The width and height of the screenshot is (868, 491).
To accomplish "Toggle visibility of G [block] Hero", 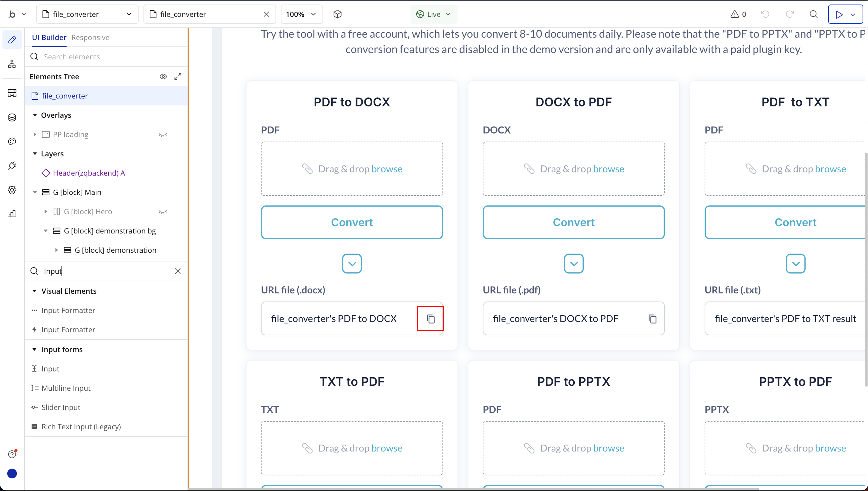I will point(163,212).
